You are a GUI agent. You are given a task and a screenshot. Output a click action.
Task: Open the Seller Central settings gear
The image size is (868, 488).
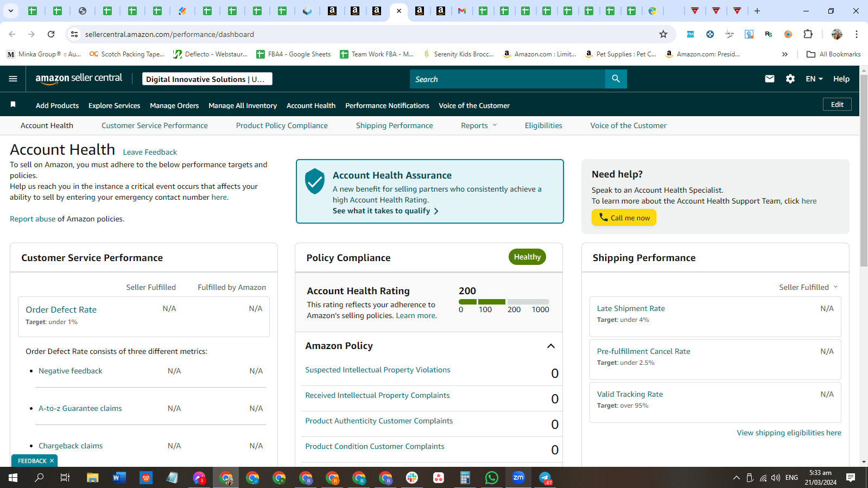[x=790, y=79]
